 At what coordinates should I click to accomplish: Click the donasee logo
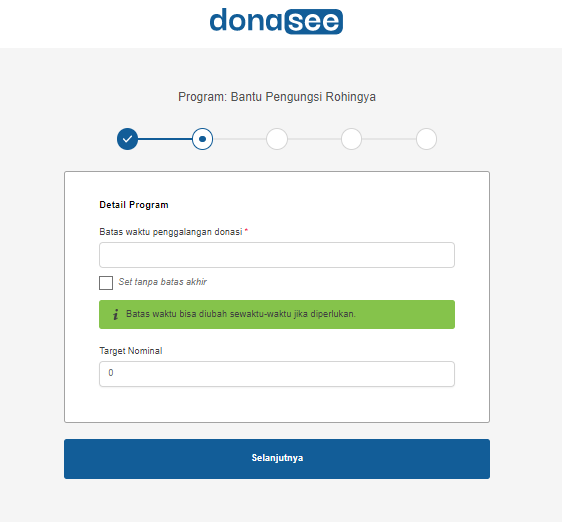tap(276, 21)
